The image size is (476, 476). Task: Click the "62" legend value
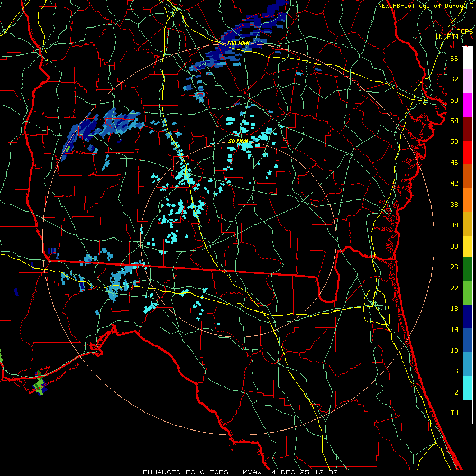pyautogui.click(x=454, y=79)
